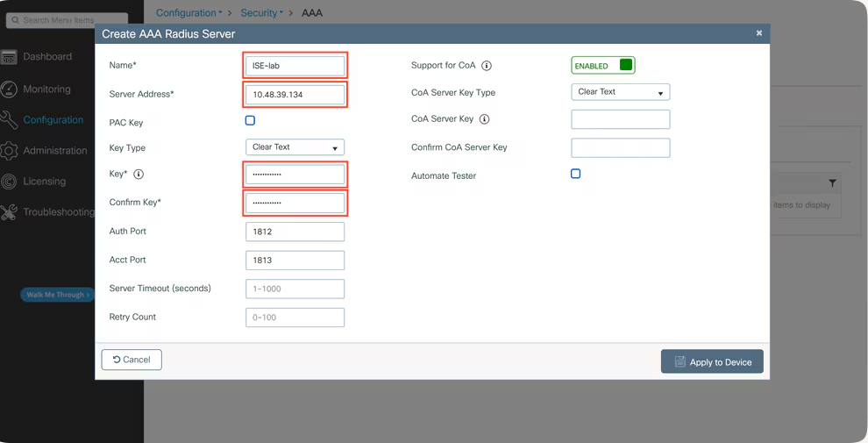
Task: Select the Configuration wrench icon
Action: pyautogui.click(x=9, y=119)
